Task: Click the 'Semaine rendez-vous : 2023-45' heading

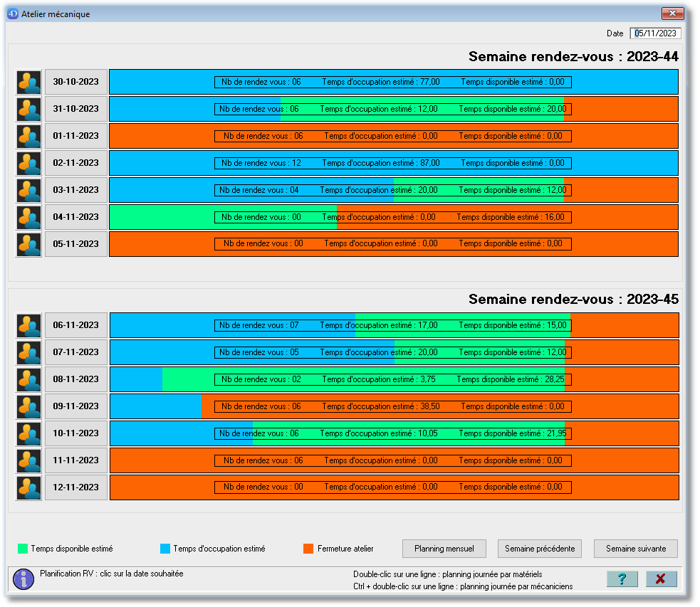Action: [573, 300]
